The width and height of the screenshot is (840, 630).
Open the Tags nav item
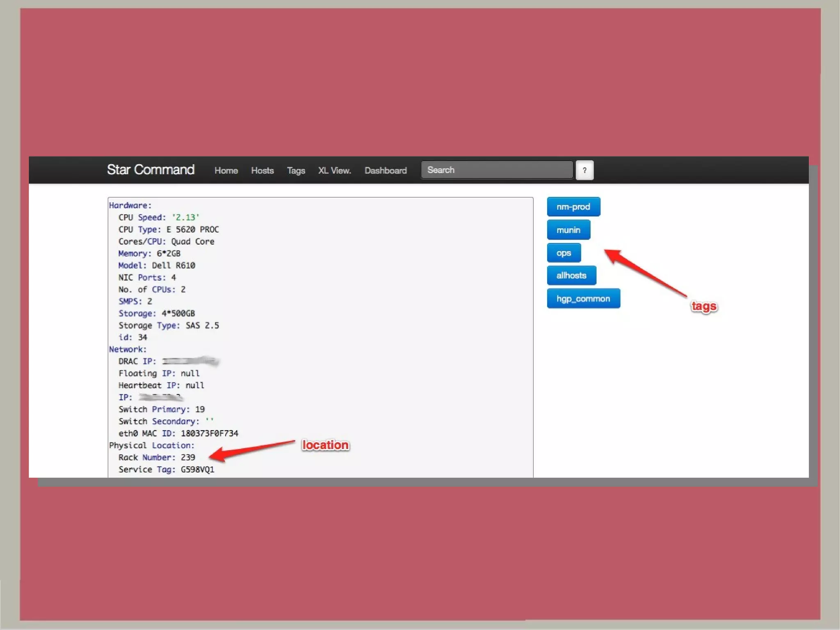pyautogui.click(x=296, y=170)
